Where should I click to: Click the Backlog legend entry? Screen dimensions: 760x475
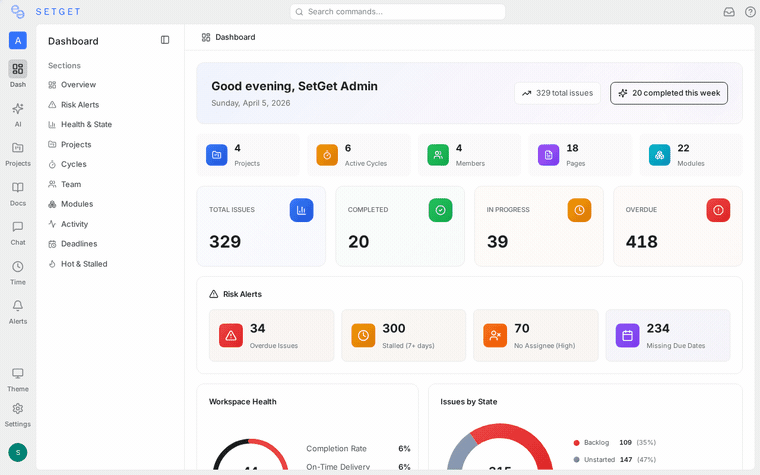pyautogui.click(x=615, y=443)
